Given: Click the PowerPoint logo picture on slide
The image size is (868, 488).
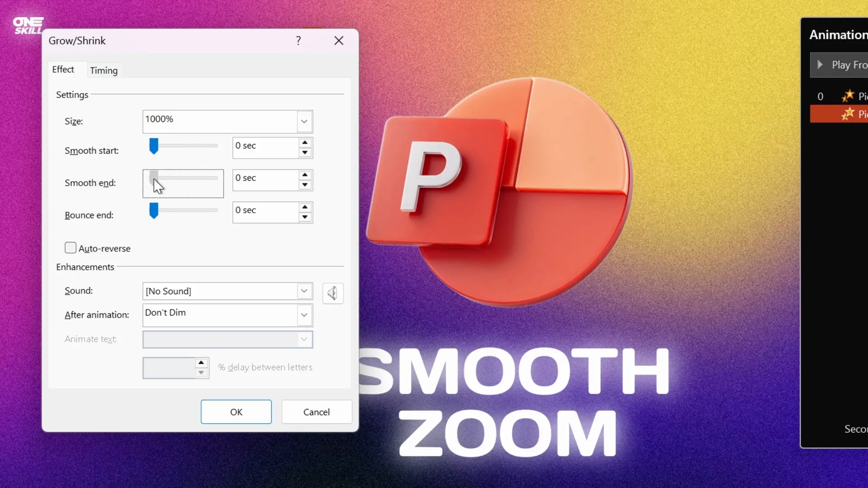Looking at the screenshot, I should point(500,192).
